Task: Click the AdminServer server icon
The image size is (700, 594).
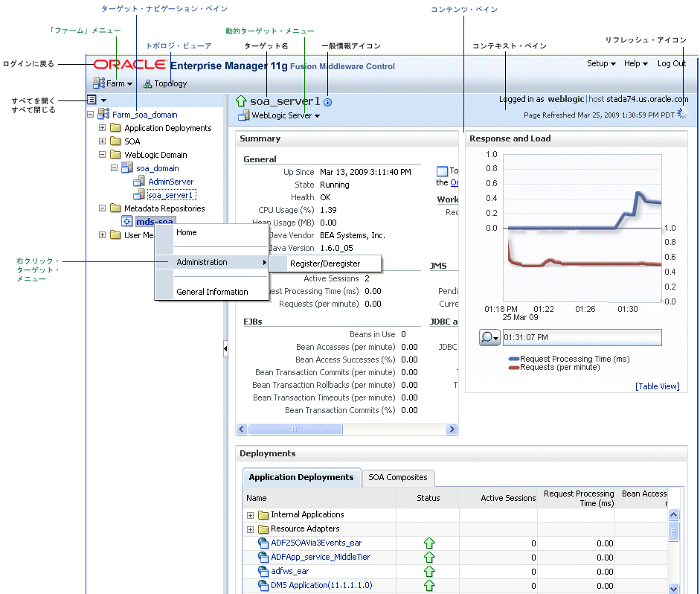Action: click(139, 181)
